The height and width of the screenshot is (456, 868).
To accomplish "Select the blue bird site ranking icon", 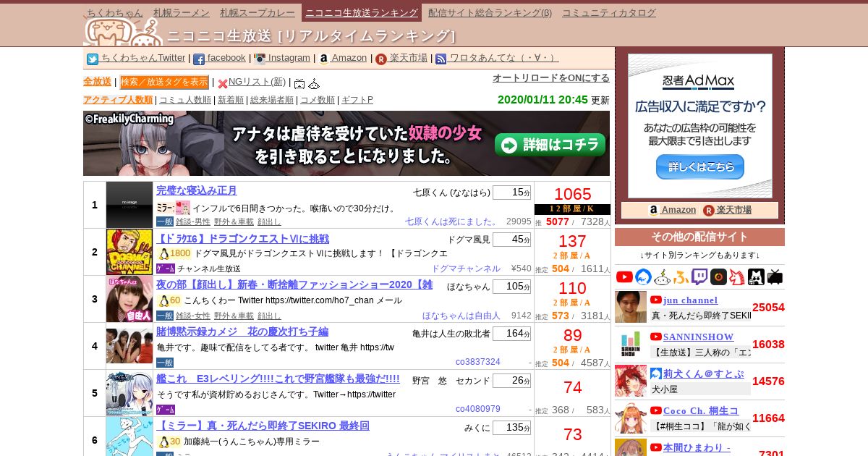I will tap(643, 276).
